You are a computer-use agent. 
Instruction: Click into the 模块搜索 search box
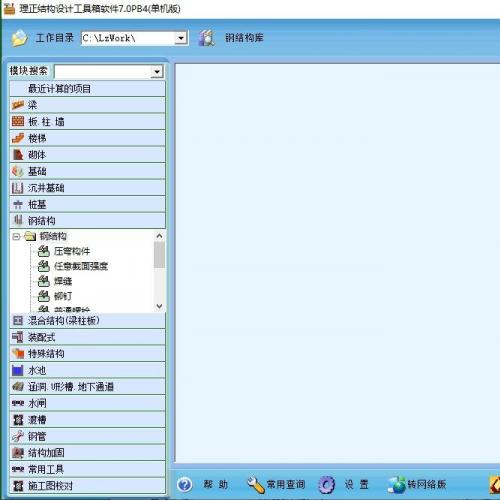(x=102, y=72)
